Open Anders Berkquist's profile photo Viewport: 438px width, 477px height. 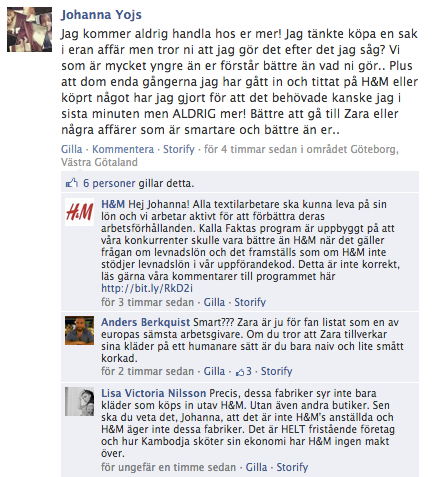pos(79,330)
